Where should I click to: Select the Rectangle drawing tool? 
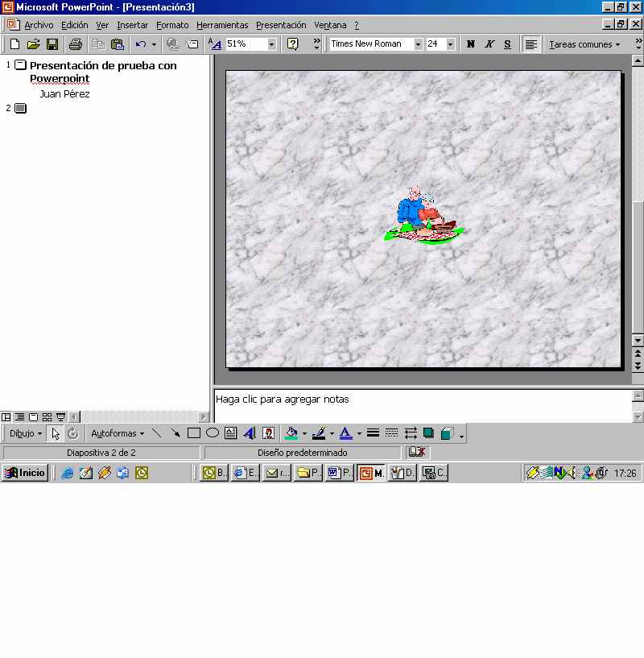(194, 433)
